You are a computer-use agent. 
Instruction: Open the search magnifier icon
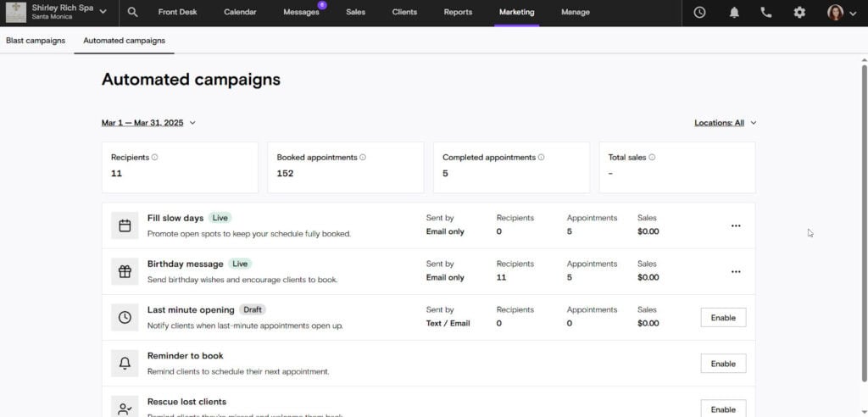point(132,12)
